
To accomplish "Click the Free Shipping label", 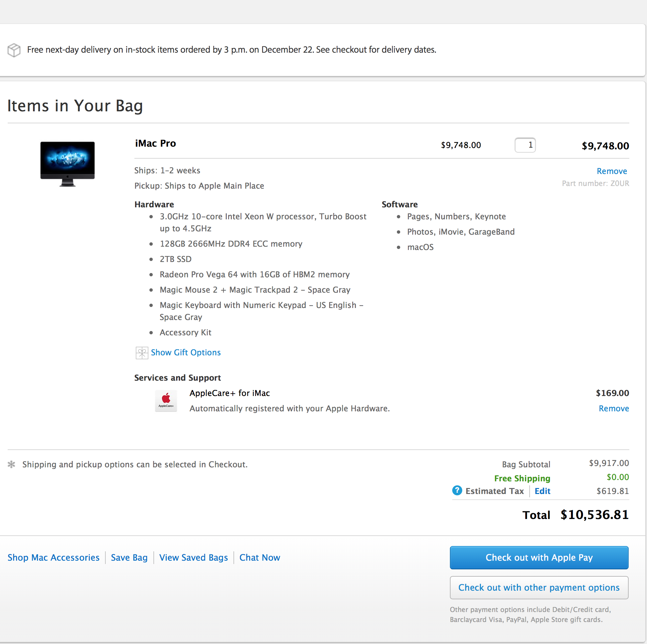I will click(x=522, y=478).
